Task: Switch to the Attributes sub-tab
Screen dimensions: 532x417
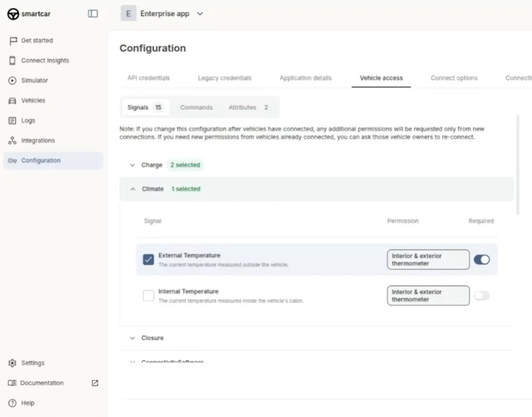Action: pyautogui.click(x=248, y=107)
